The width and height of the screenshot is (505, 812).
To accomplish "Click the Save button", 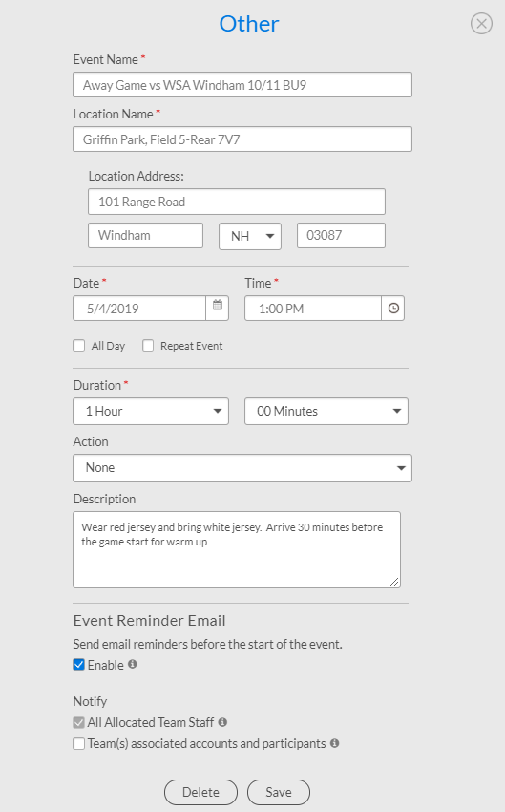I will click(x=279, y=792).
